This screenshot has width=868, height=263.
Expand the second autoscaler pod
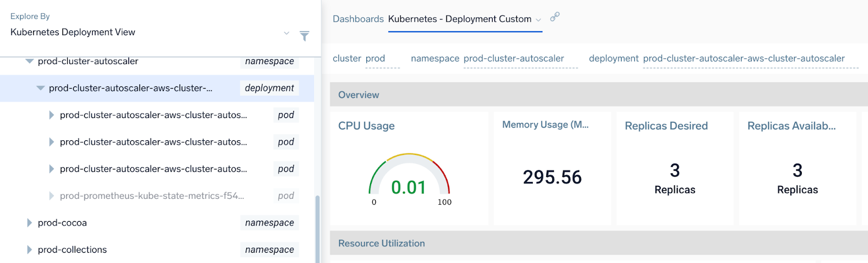52,142
